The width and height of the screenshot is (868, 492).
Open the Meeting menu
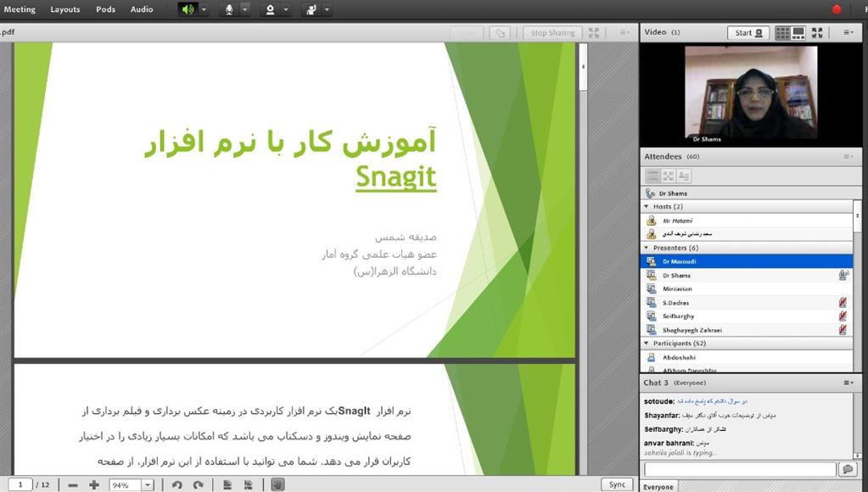coord(20,9)
